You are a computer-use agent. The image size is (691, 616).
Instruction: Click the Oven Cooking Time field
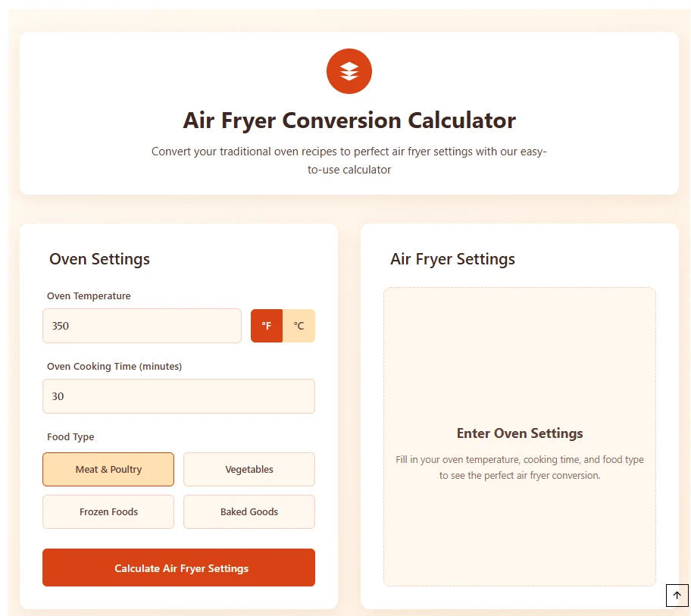coord(178,396)
